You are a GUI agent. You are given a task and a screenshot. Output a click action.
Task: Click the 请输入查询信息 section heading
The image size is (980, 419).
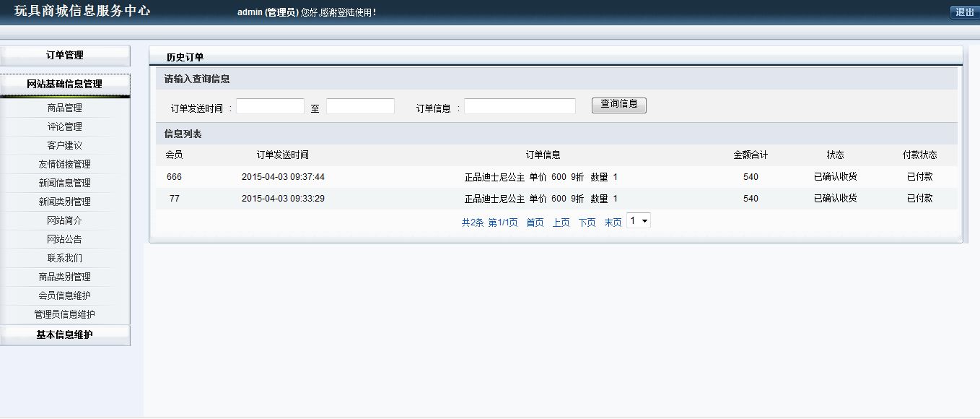tap(197, 79)
